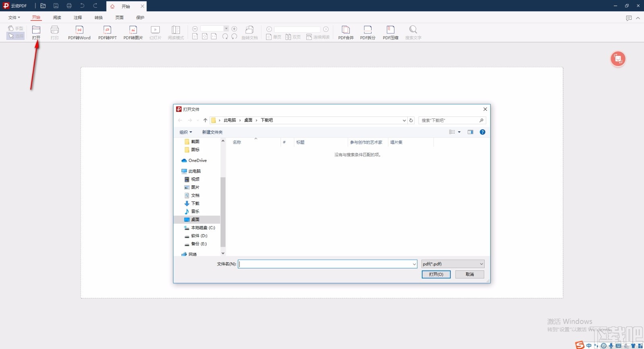Click the zoom in plus icon
Viewport: 644px width, 349px height.
pyautogui.click(x=234, y=29)
